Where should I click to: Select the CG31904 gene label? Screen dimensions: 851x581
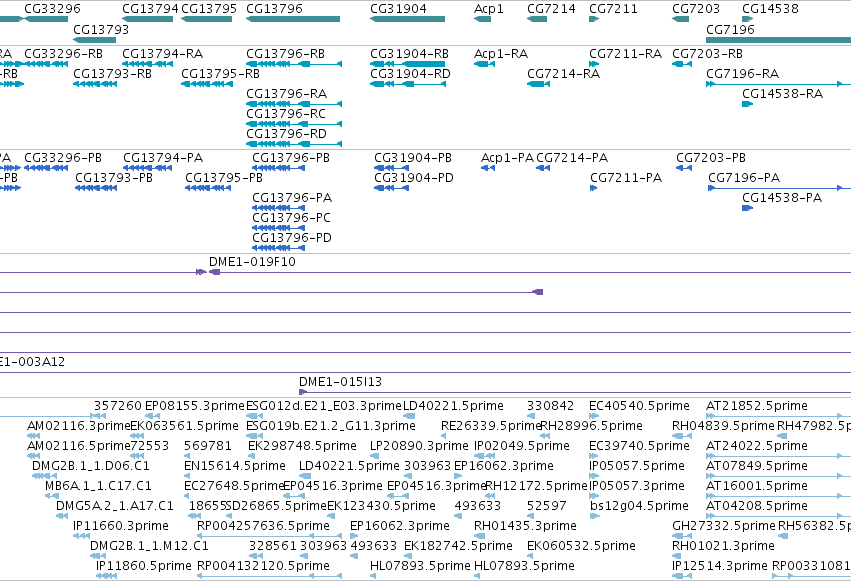[398, 9]
